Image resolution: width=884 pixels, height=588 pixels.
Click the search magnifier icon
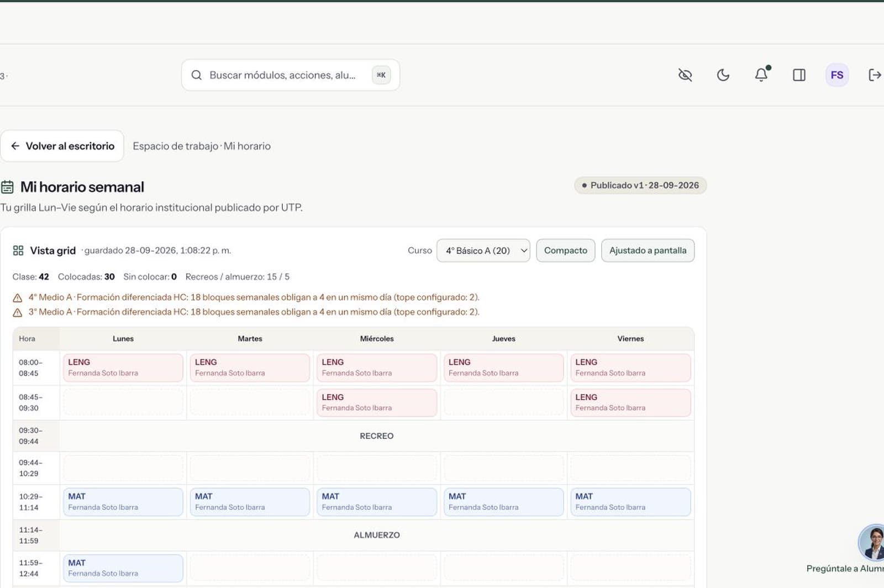pos(196,75)
